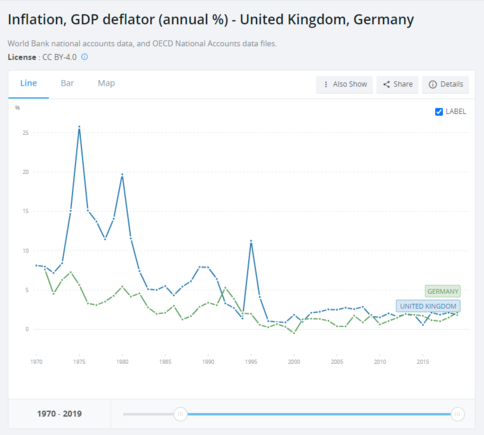Click the right year range slider handle
Image resolution: width=484 pixels, height=435 pixels.
pyautogui.click(x=457, y=414)
